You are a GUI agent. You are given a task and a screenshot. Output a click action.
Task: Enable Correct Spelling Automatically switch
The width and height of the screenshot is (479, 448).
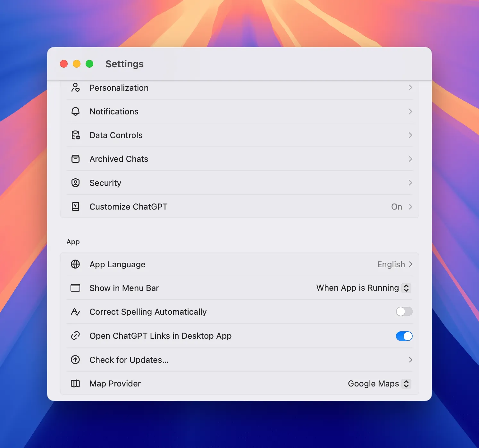click(404, 311)
